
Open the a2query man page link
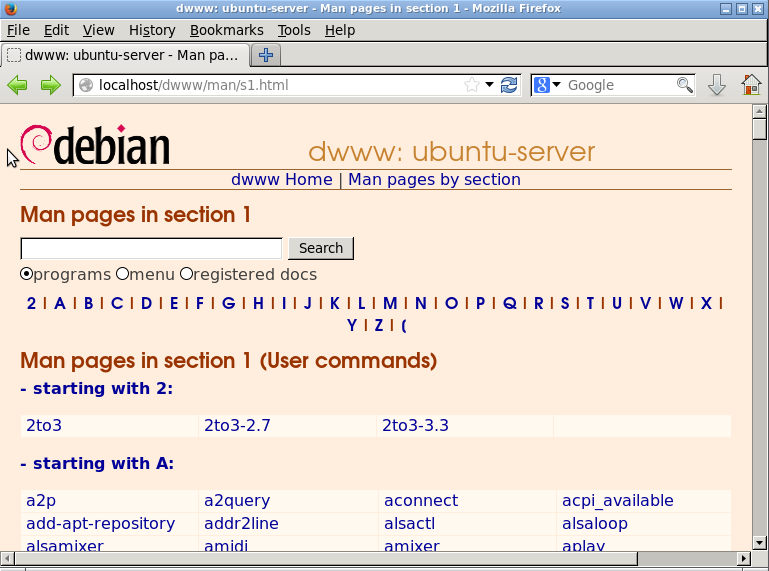pyautogui.click(x=237, y=501)
